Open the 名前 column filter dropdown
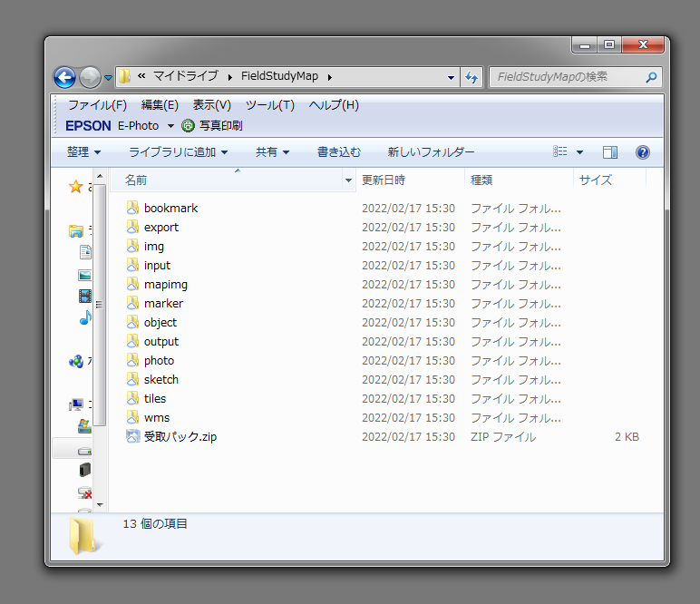This screenshot has height=604, width=700. coord(348,180)
